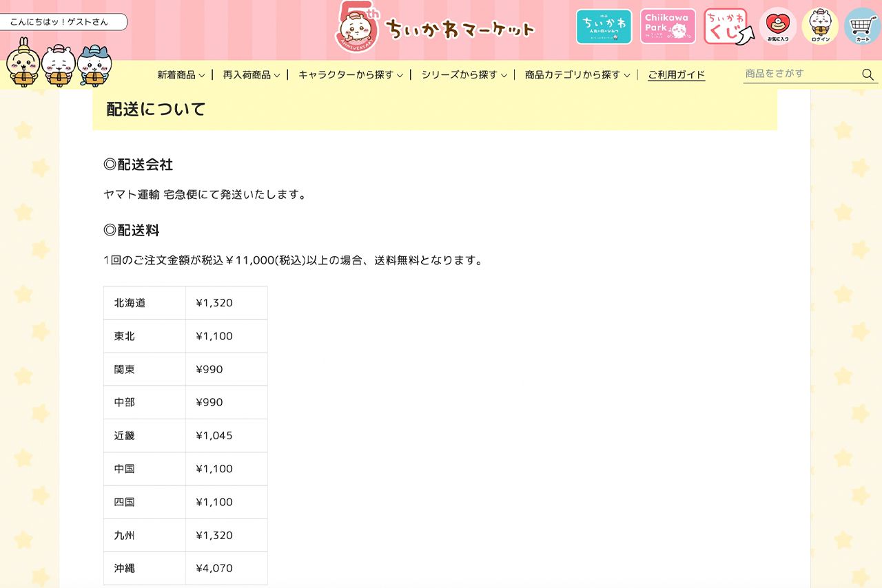
Task: Click the ￥11,000 free shipping notice
Action: click(293, 261)
